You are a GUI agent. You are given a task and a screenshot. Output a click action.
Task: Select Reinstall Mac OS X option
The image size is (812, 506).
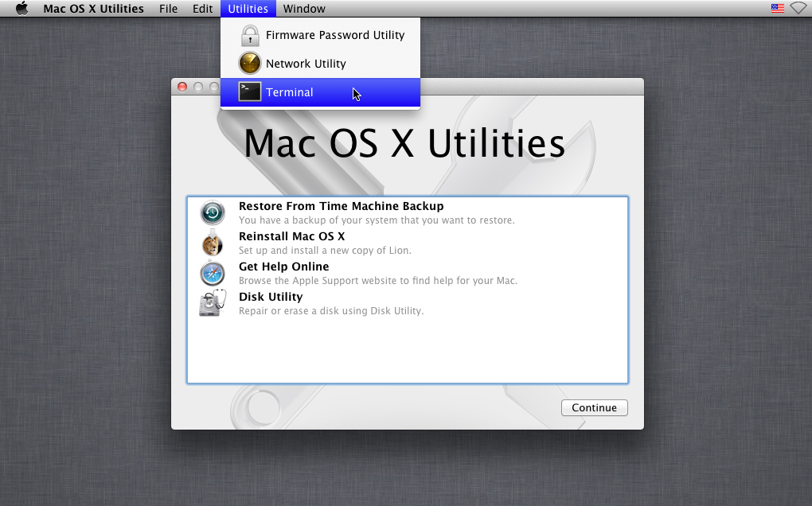click(x=291, y=236)
